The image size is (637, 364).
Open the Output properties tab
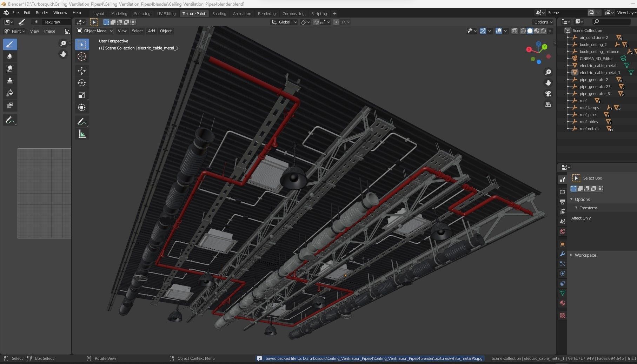[x=563, y=202]
